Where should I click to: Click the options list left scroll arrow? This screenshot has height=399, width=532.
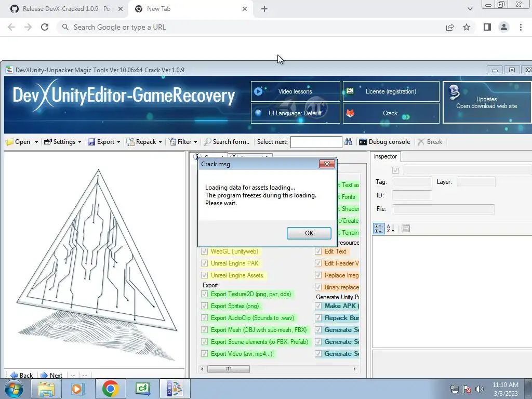(x=203, y=369)
